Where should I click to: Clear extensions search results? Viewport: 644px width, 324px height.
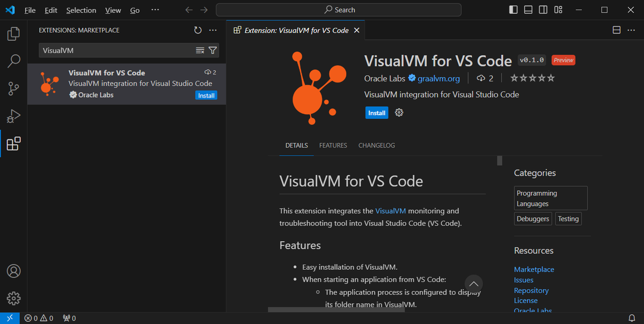(x=200, y=50)
